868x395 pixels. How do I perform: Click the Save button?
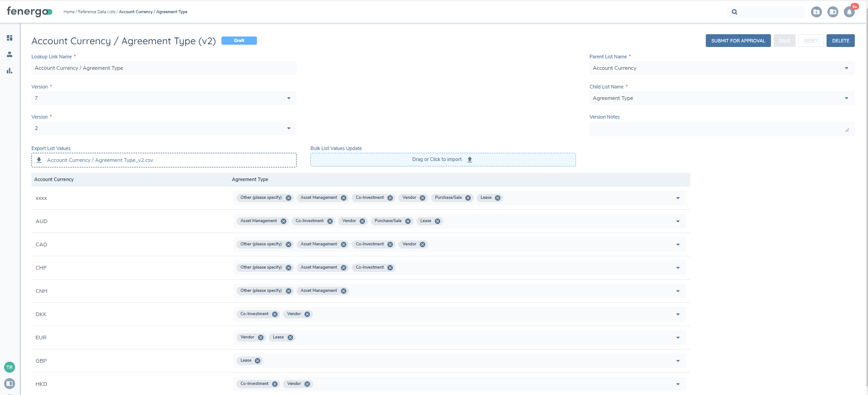[x=785, y=41]
